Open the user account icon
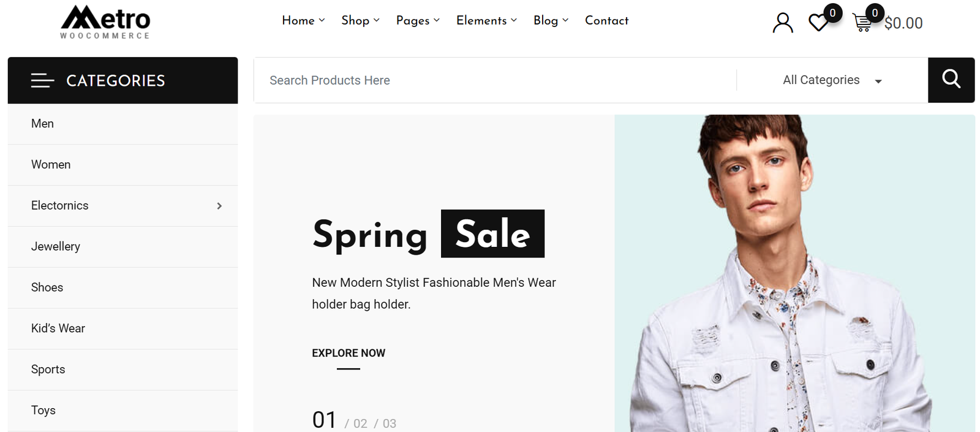This screenshot has height=432, width=980. tap(782, 23)
